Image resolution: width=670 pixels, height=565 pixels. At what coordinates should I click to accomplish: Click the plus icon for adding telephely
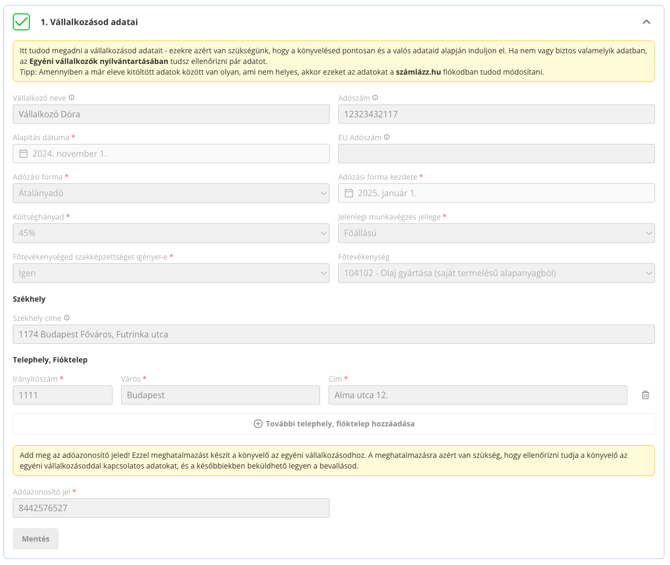[x=258, y=424]
